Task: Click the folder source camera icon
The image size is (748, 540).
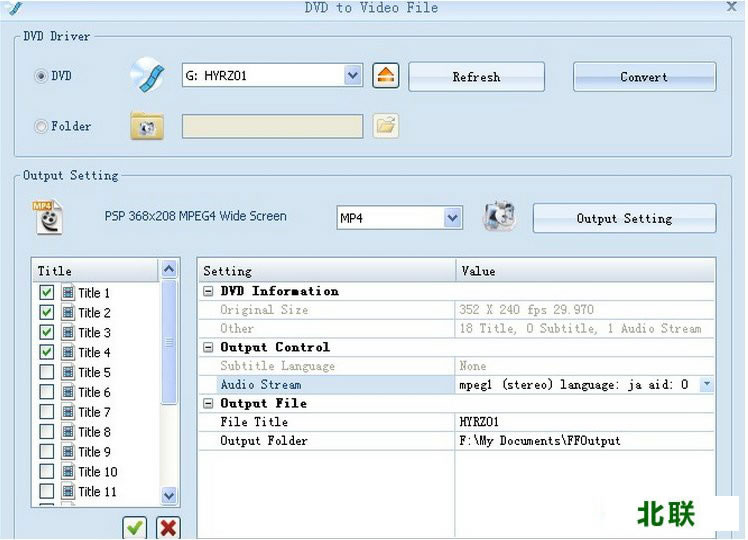Action: point(147,126)
